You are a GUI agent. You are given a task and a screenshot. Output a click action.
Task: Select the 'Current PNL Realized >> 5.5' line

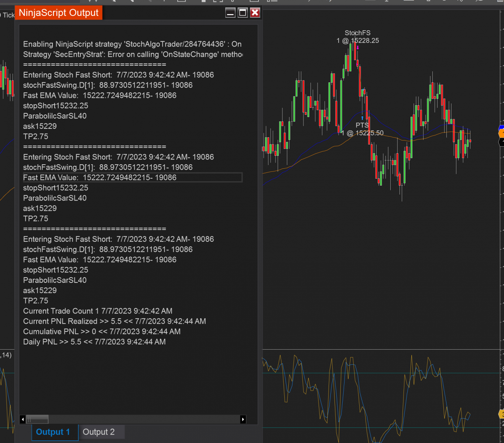click(114, 322)
